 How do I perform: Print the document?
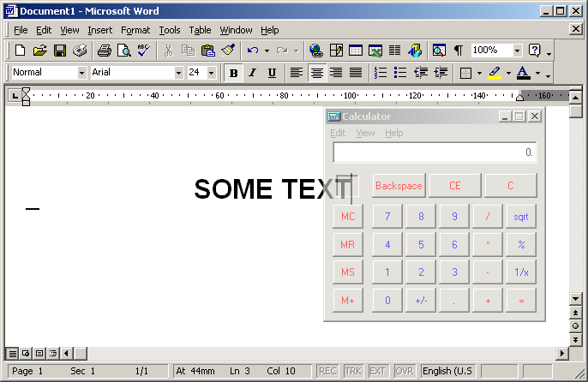click(105, 51)
